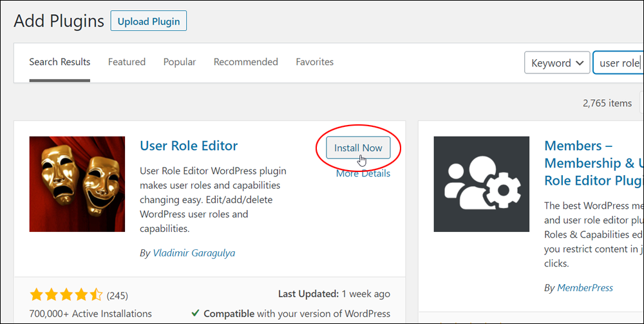The width and height of the screenshot is (644, 324).
Task: Click the '2,765 items' count text
Action: [607, 103]
